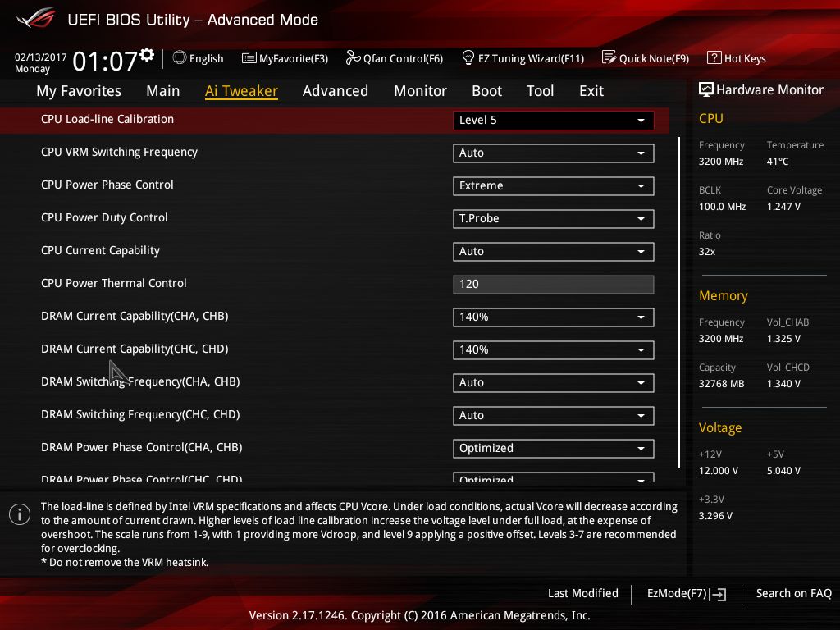
Task: Open CPU Load-line Calibration Level 5 dropdown
Action: (x=554, y=120)
